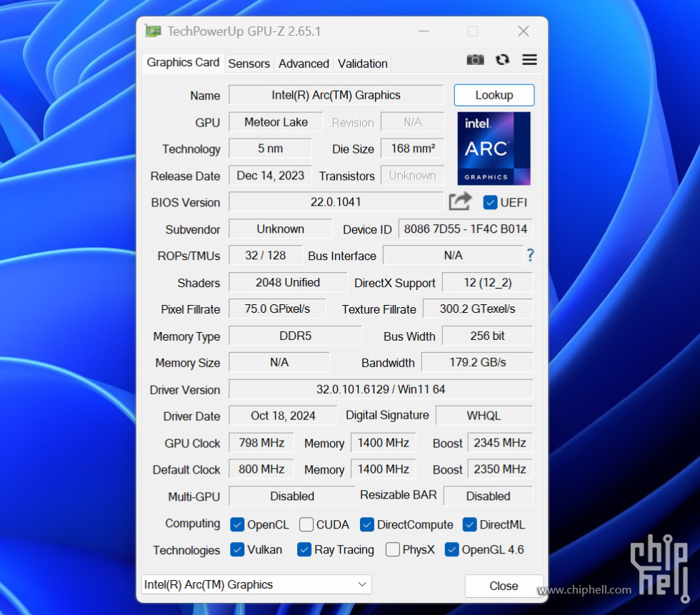The width and height of the screenshot is (700, 615).
Task: Click the Digital Signature value WHQL
Action: tap(484, 416)
